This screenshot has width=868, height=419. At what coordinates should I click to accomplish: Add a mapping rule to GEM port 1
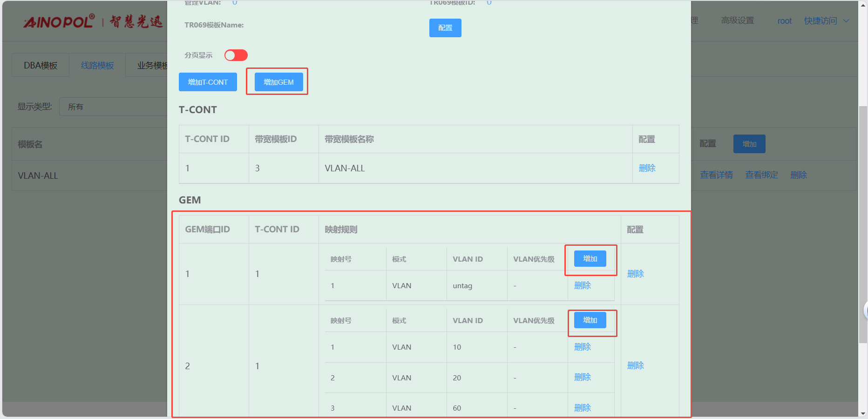click(590, 258)
